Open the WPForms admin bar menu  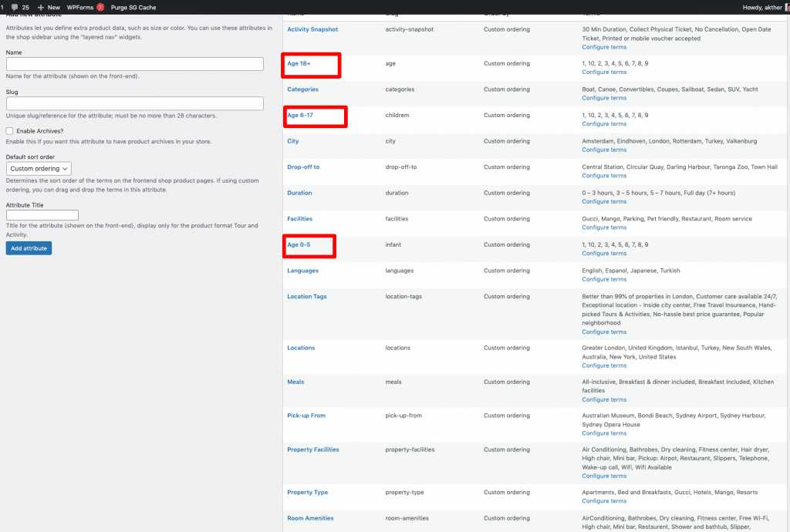click(x=85, y=8)
